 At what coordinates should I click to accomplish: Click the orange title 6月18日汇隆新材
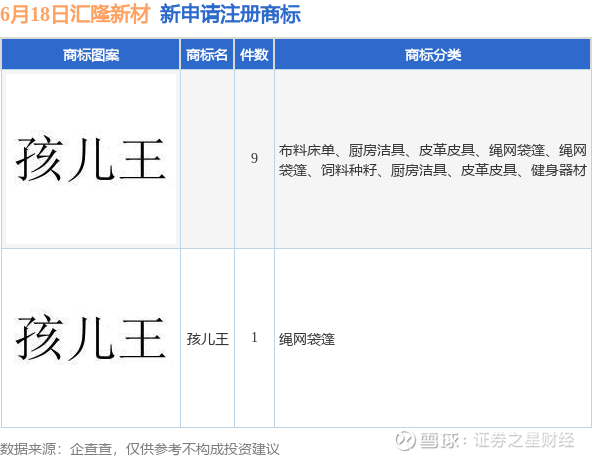coord(75,14)
